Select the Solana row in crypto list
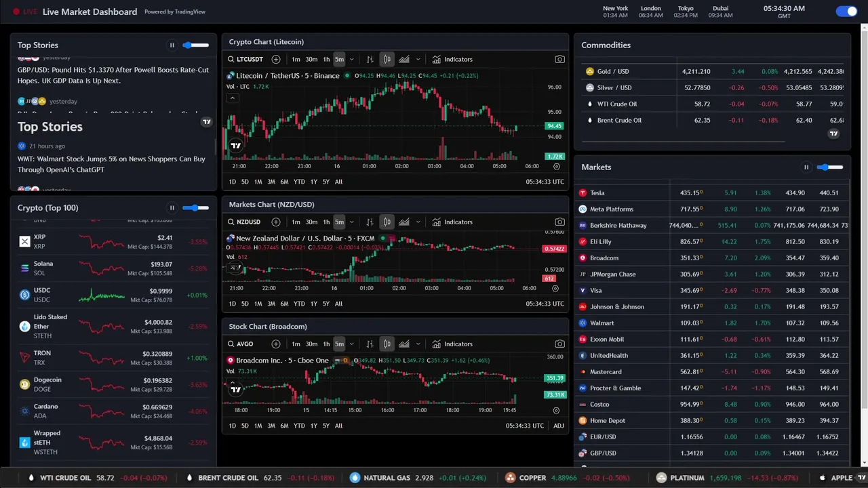868x488 pixels. tap(113, 268)
